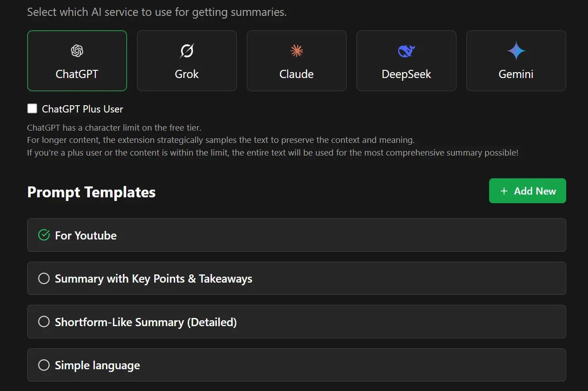
Task: Enable the ChatGPT Plus User checkbox
Action: [32, 108]
